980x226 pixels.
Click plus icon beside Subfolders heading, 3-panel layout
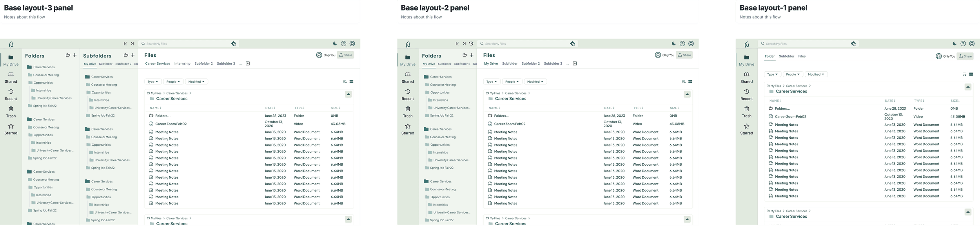click(x=132, y=55)
